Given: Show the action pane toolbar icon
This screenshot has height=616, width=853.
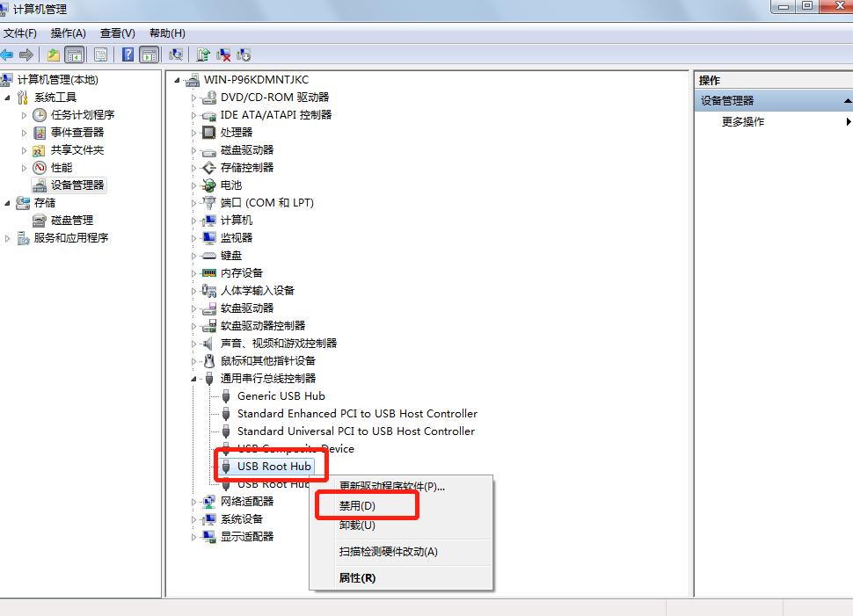Looking at the screenshot, I should pyautogui.click(x=149, y=54).
